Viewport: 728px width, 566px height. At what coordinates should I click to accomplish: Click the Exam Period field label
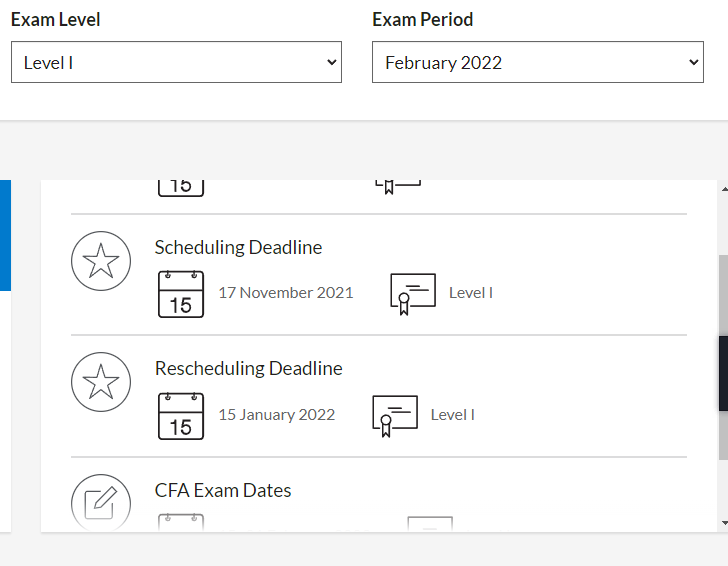(423, 20)
